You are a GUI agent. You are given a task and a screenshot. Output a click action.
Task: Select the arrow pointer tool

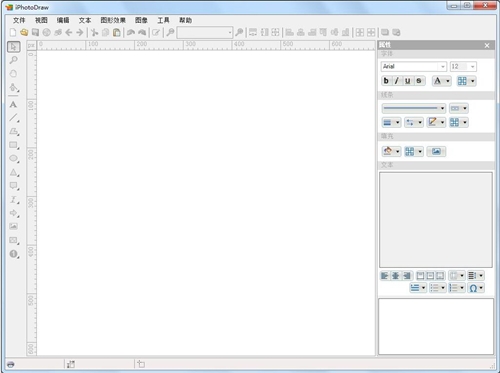[x=13, y=47]
